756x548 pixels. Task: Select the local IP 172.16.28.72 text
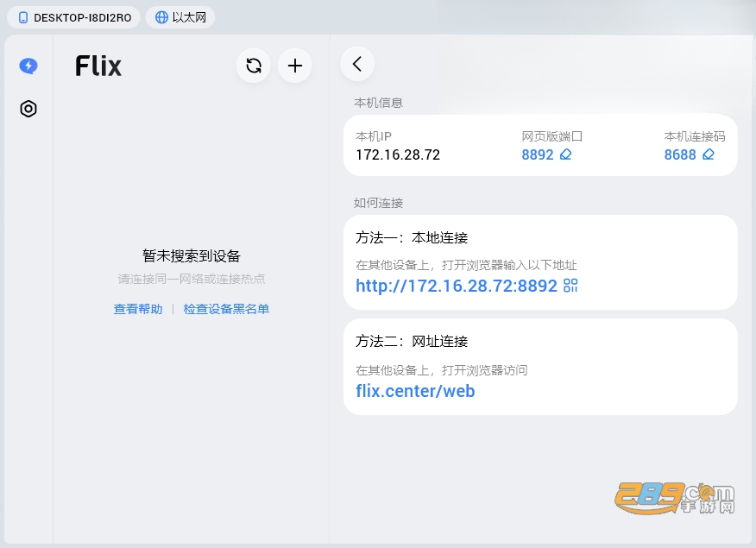pyautogui.click(x=398, y=154)
